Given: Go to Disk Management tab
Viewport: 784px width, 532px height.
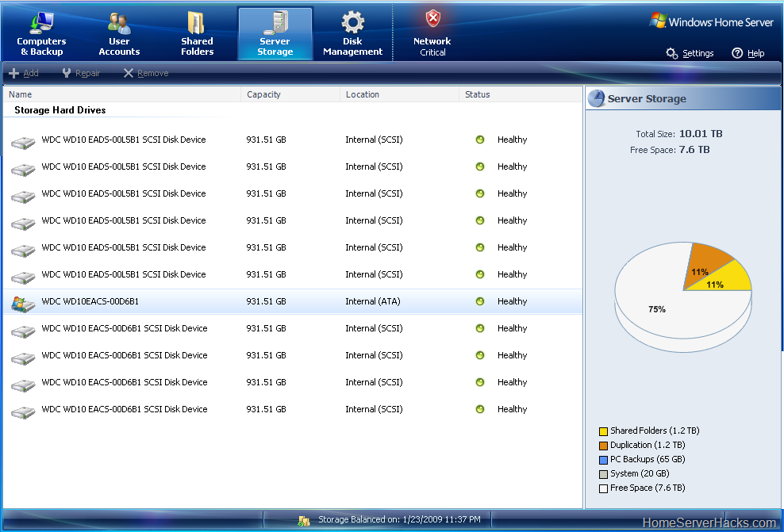Looking at the screenshot, I should pos(352,34).
